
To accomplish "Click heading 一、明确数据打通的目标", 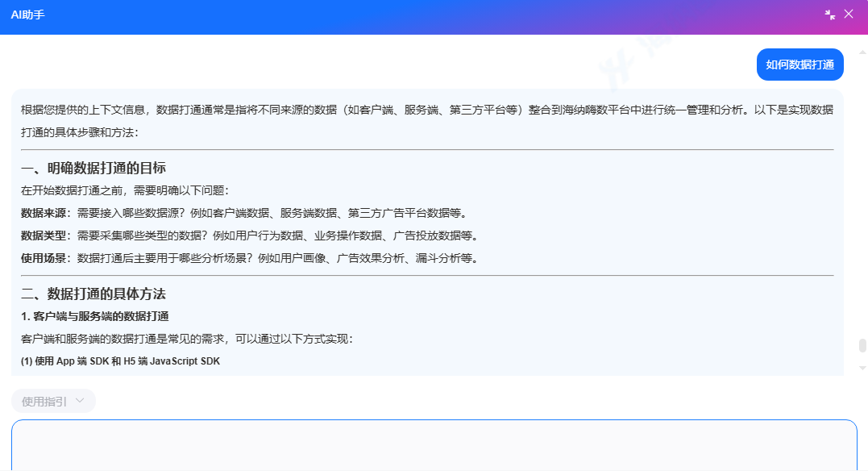I will click(93, 168).
